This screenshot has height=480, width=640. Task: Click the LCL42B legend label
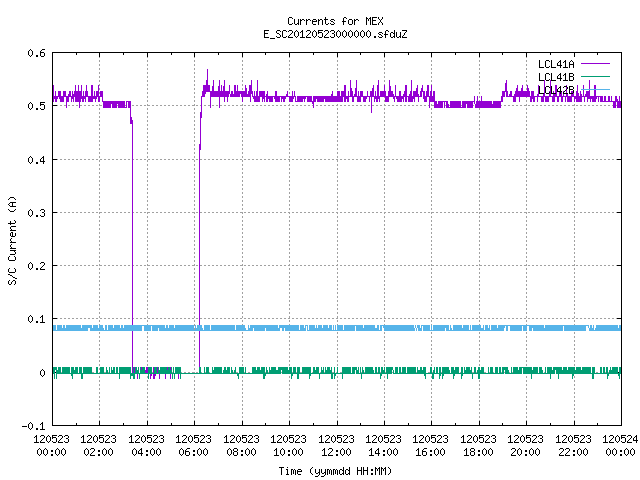pyautogui.click(x=556, y=90)
